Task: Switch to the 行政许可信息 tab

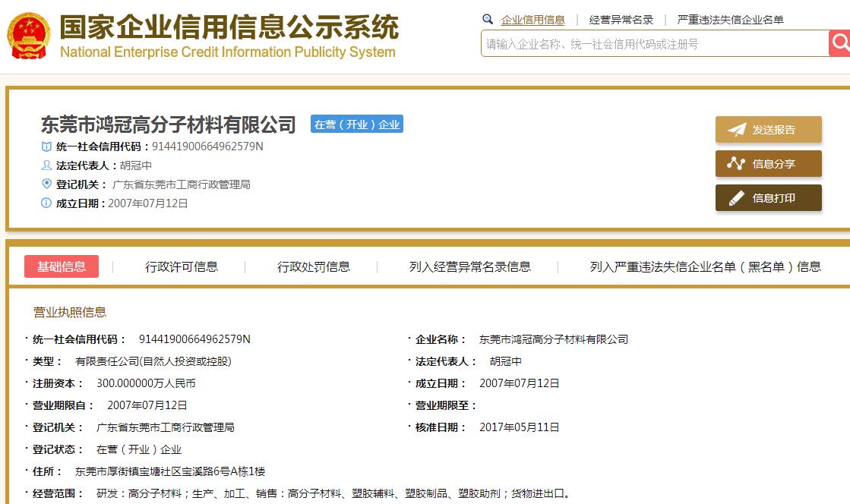Action: (x=182, y=266)
